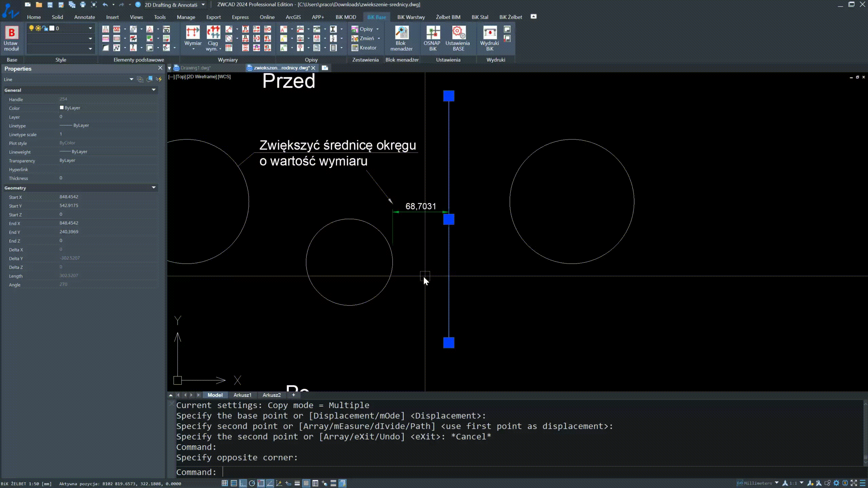
Task: Click the top blue grip of selected line
Action: tap(449, 96)
